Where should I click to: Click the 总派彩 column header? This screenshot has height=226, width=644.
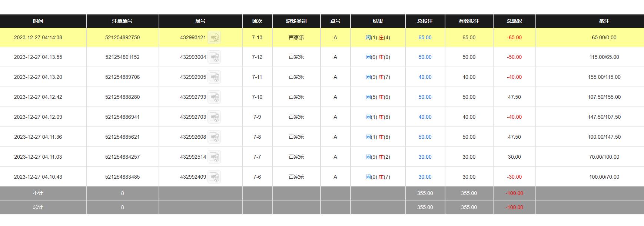(x=514, y=21)
